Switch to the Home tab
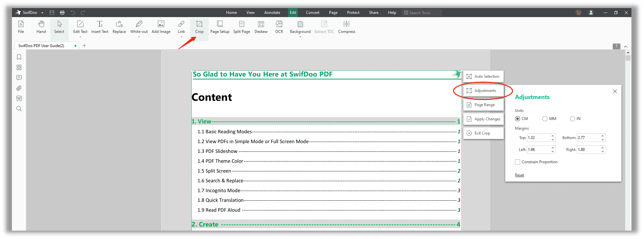This screenshot has width=644, height=239. [231, 13]
